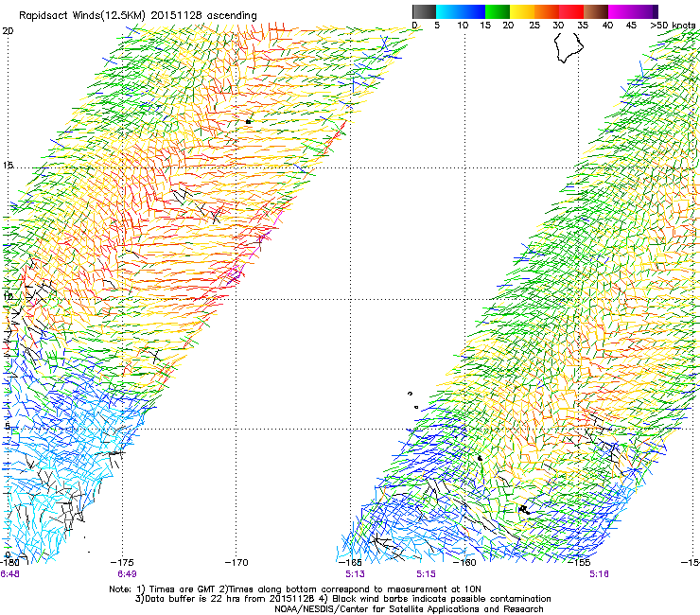Viewport: 700px width, 615px height.
Task: Click the yellow 20–25 knots legend segment
Action: [x=522, y=11]
